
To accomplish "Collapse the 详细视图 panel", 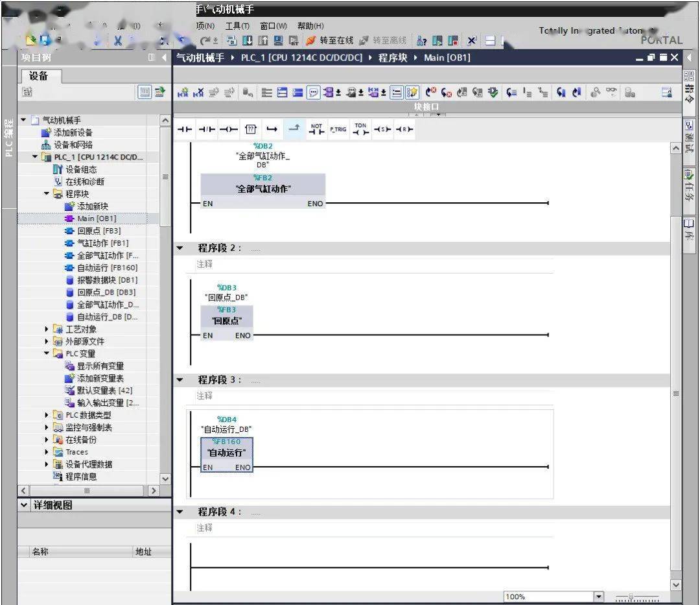I will click(x=24, y=505).
